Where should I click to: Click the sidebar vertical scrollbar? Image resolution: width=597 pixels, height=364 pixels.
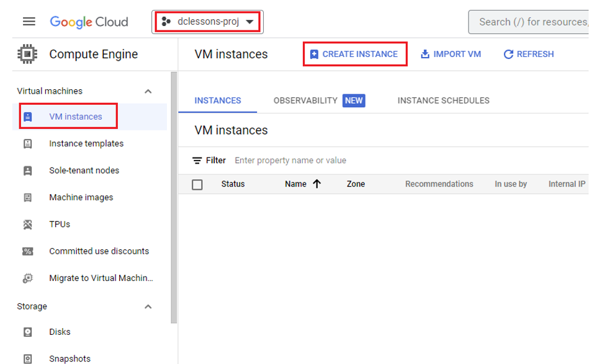(x=174, y=198)
